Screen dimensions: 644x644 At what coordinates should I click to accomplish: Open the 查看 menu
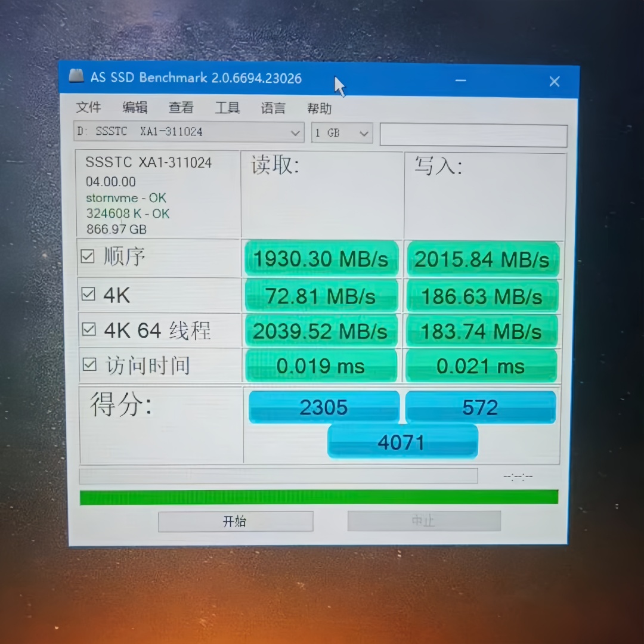(181, 107)
